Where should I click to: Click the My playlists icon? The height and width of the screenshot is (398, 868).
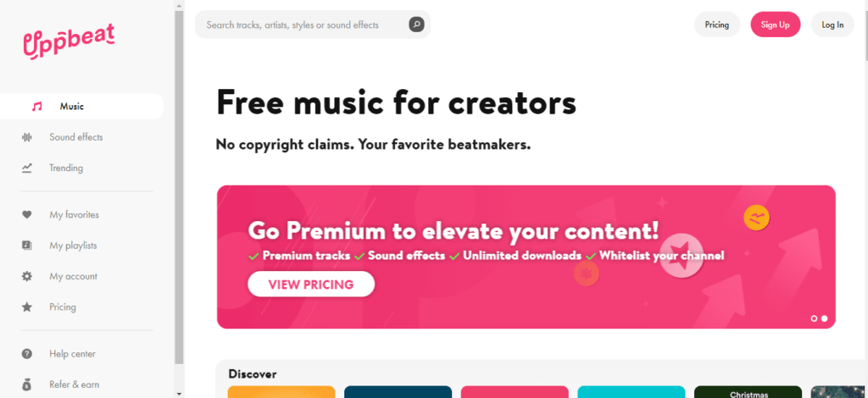point(26,246)
